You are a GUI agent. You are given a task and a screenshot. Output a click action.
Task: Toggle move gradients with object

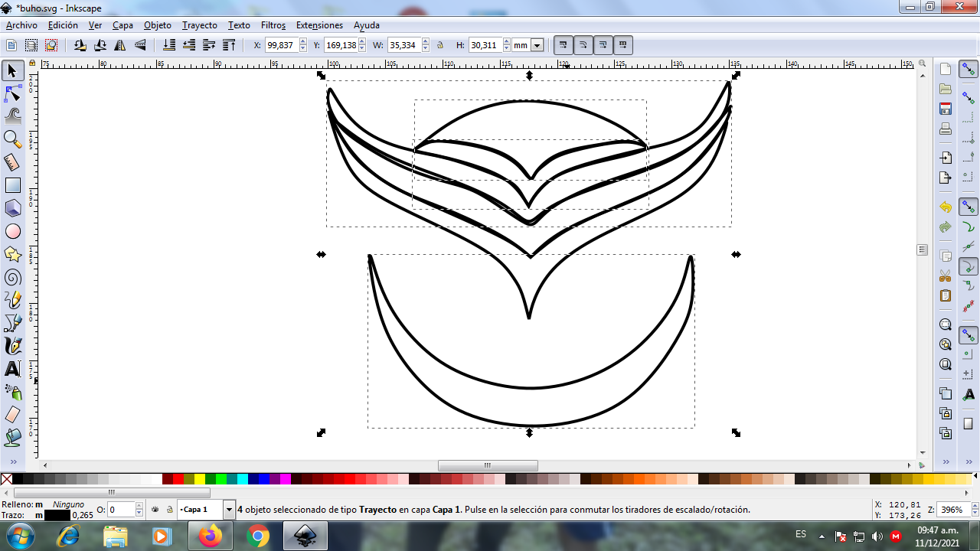pos(603,45)
